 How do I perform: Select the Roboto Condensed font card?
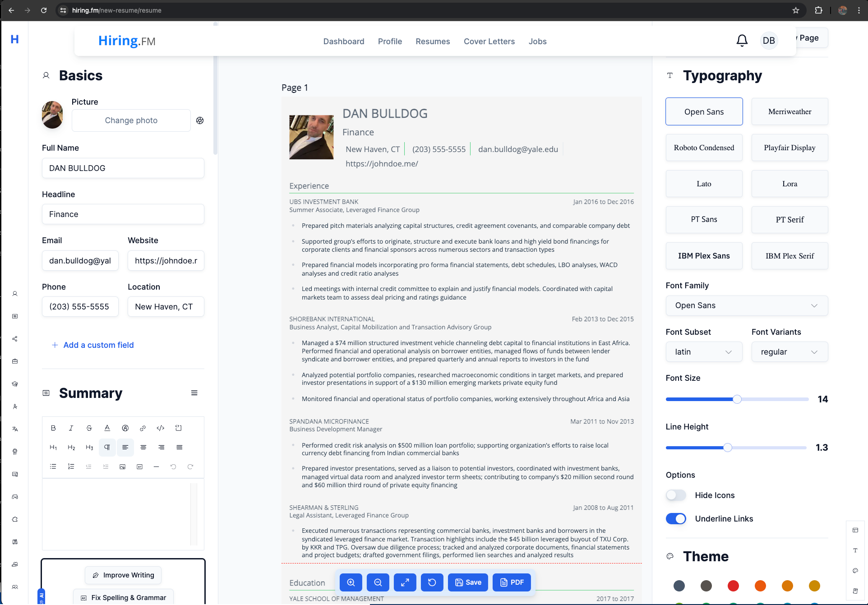[704, 148]
